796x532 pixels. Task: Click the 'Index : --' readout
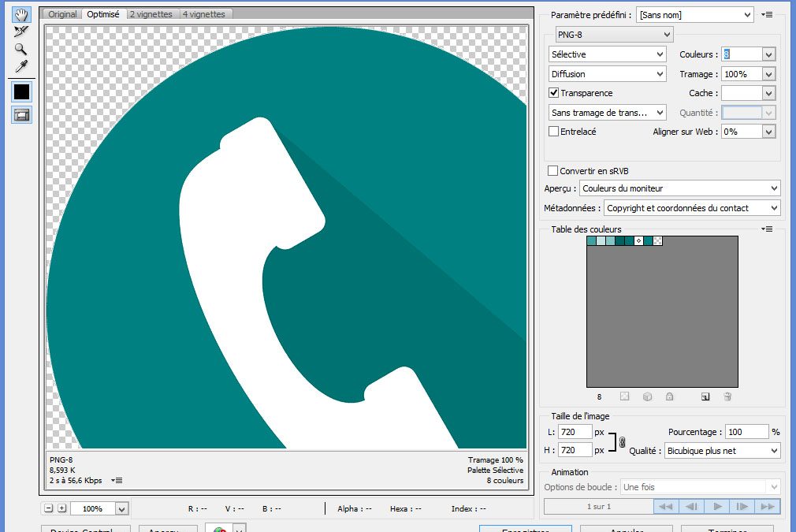pos(469,508)
